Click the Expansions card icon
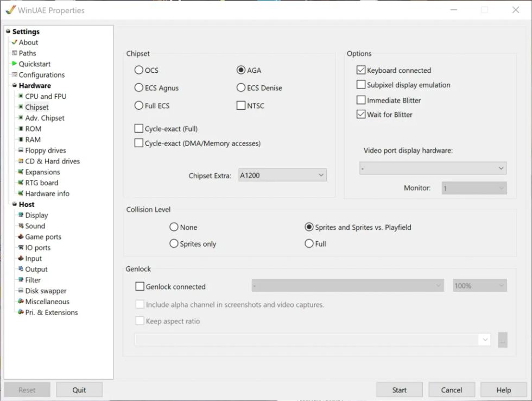532x401 pixels. tap(21, 172)
